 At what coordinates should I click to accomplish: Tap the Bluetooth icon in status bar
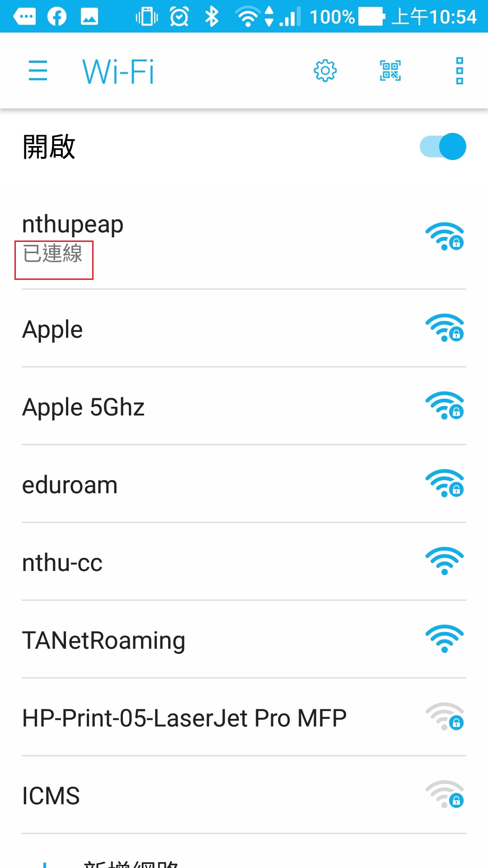point(212,17)
